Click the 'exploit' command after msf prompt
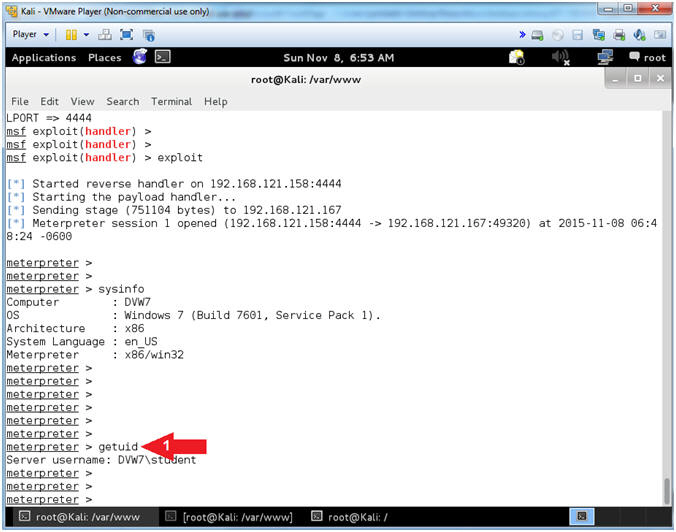The image size is (676, 532). pyautogui.click(x=180, y=158)
